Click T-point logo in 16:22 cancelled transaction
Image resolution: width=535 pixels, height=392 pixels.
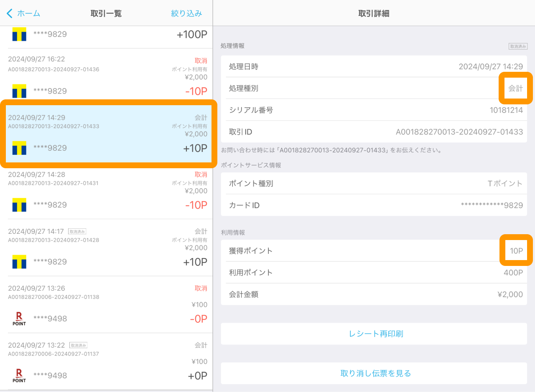[19, 91]
